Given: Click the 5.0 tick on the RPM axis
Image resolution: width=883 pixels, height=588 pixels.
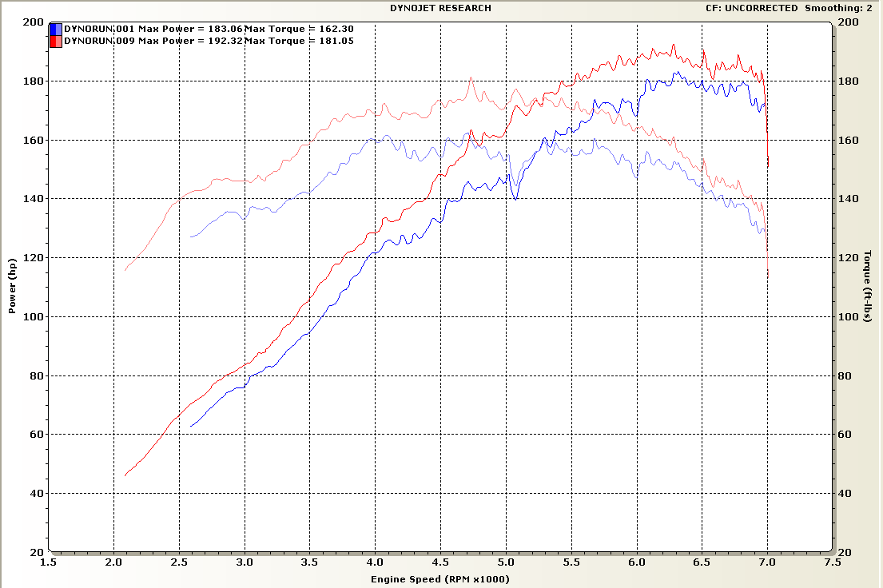Looking at the screenshot, I should pos(506,562).
